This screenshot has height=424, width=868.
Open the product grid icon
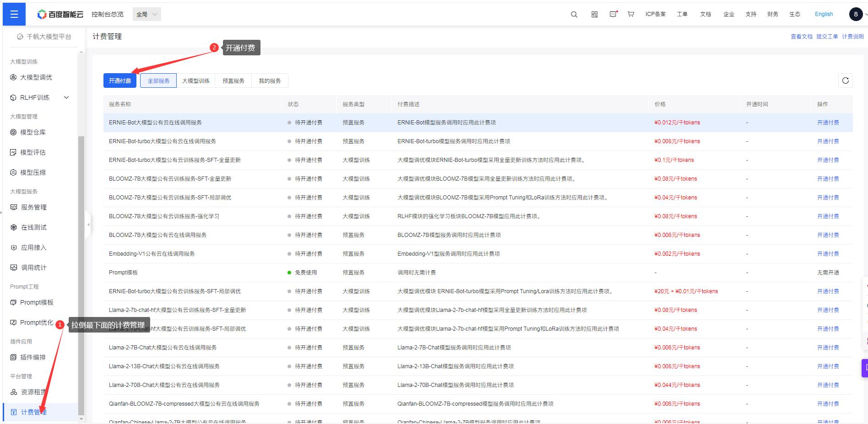pyautogui.click(x=594, y=14)
